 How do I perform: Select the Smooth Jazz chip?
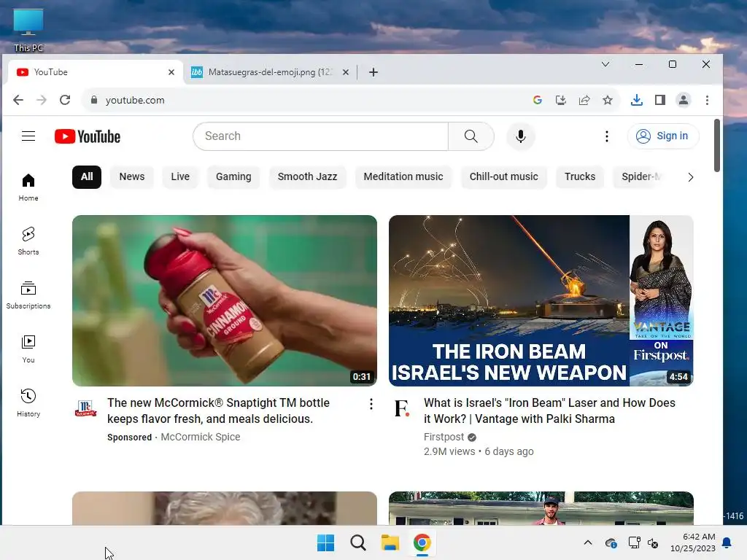pyautogui.click(x=307, y=176)
